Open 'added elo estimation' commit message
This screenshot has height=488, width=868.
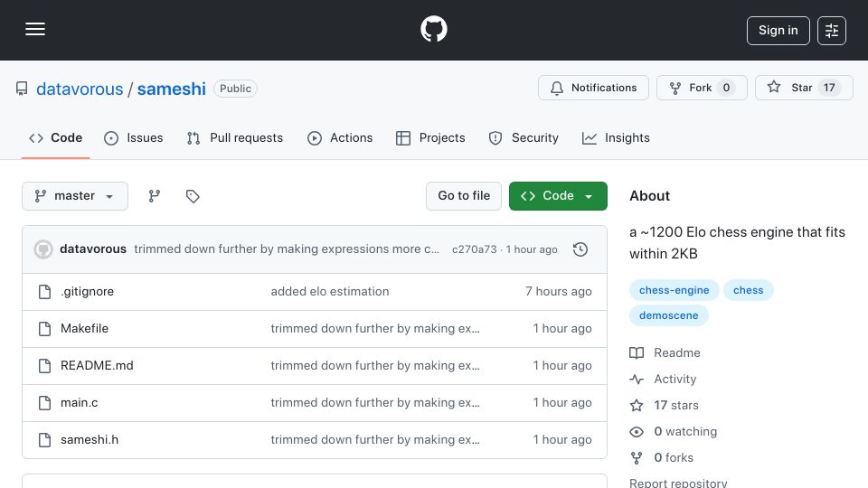pyautogui.click(x=330, y=292)
